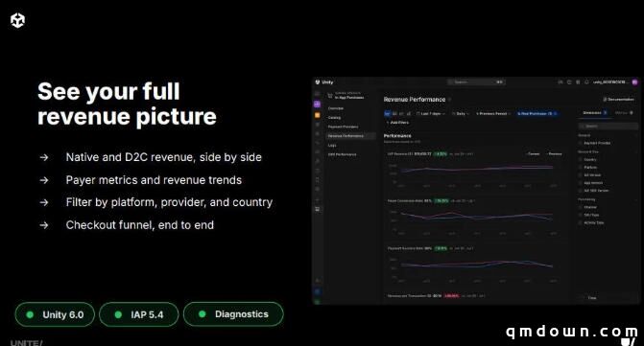Image resolution: width=644 pixels, height=346 pixels.
Task: Check the Platform dimension checkbox
Action: coord(581,168)
